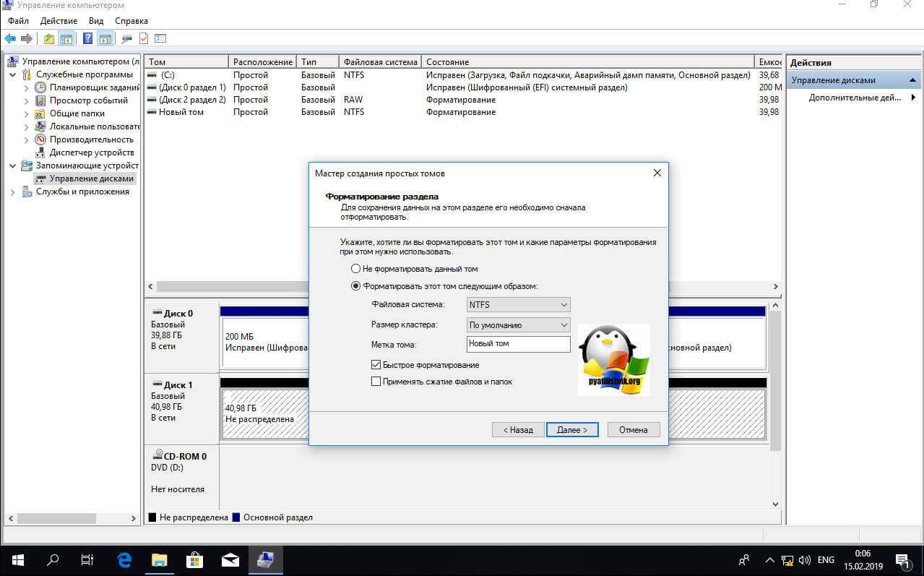Screen dimensions: 924x576
Task: Click the blue Back arrow in toolbar
Action: pos(10,38)
